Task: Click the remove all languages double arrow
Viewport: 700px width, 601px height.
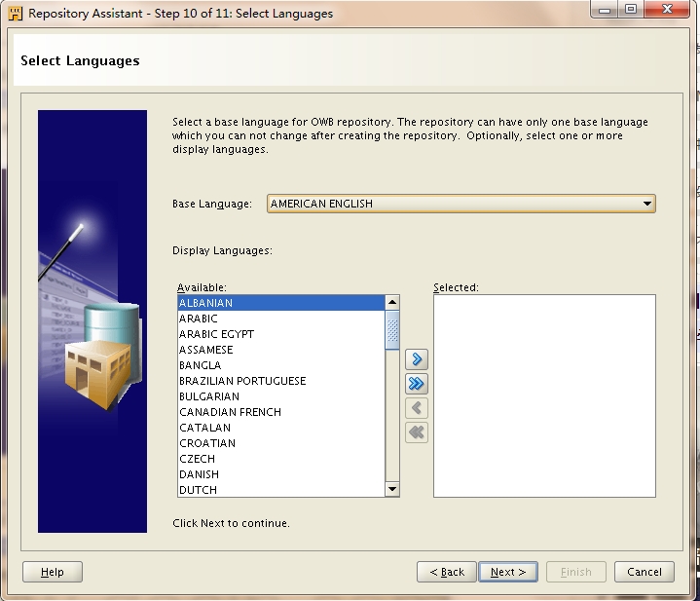Action: click(x=417, y=432)
